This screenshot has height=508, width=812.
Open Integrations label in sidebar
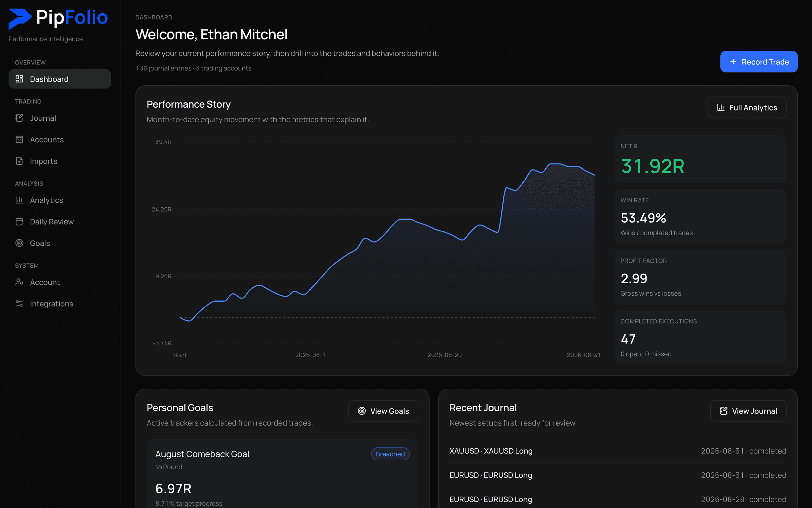coord(51,304)
